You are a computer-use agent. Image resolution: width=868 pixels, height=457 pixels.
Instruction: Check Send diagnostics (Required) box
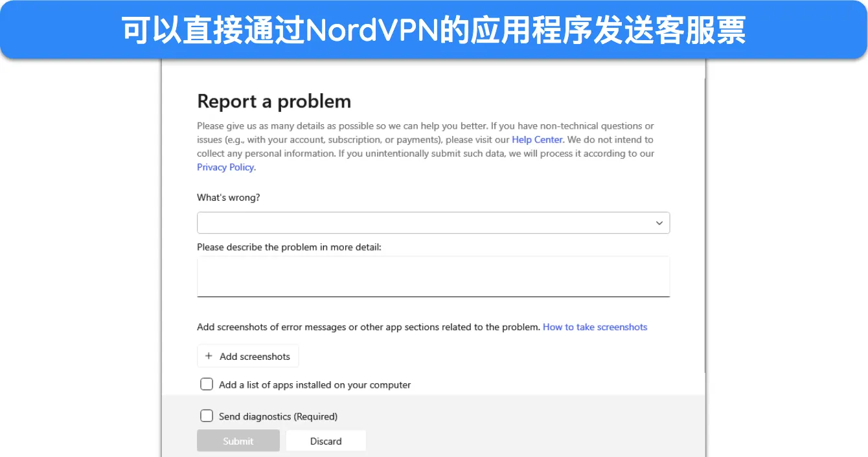click(207, 416)
